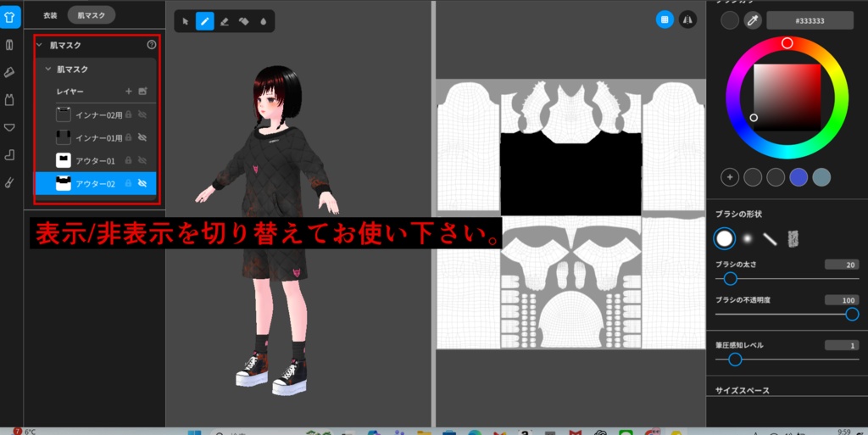Toggle visibility of インナー02用 layer

[142, 114]
